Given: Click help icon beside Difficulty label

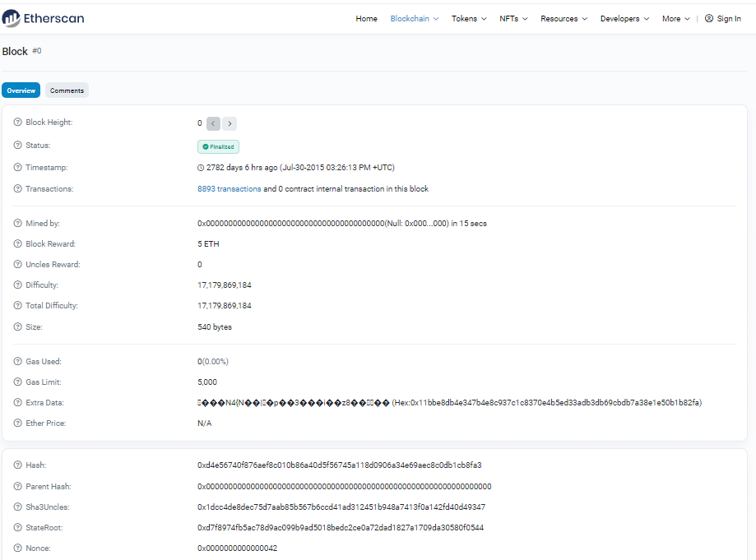Looking at the screenshot, I should (x=18, y=285).
